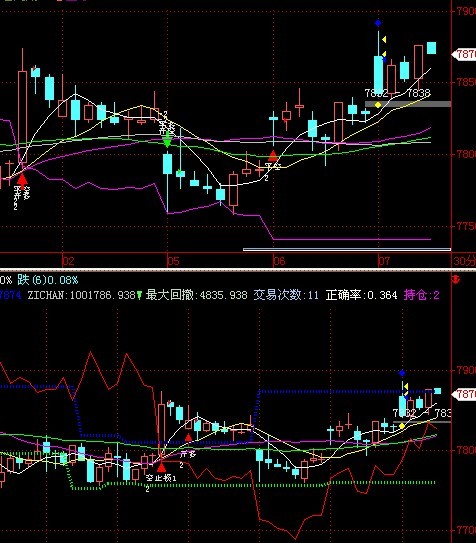Viewport: 476px width, 543px height.
Task: Click the yellow diamond marker in the lower chart
Action: 402,426
